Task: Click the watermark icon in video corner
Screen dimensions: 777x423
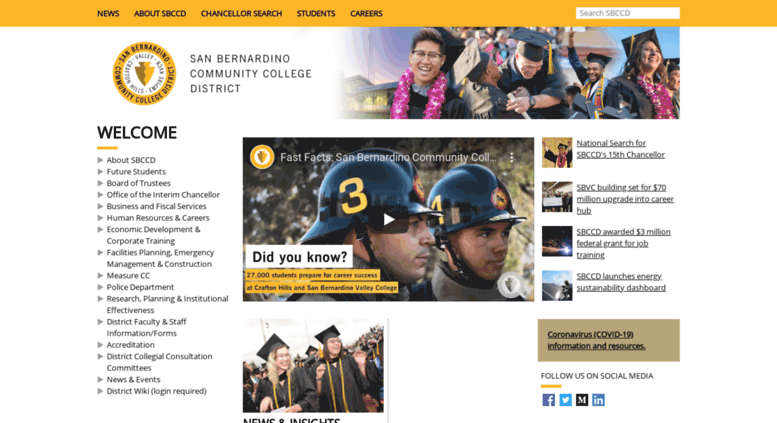Action: pyautogui.click(x=510, y=285)
